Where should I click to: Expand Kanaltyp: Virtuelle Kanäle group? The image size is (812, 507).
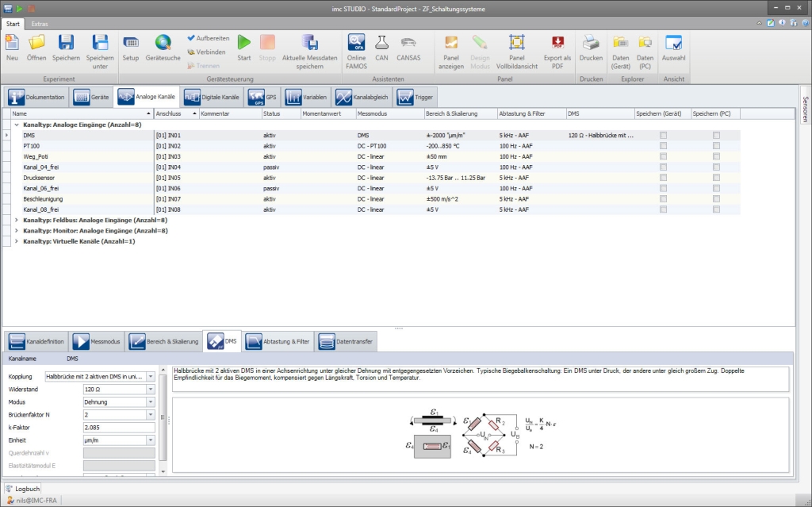click(x=17, y=241)
